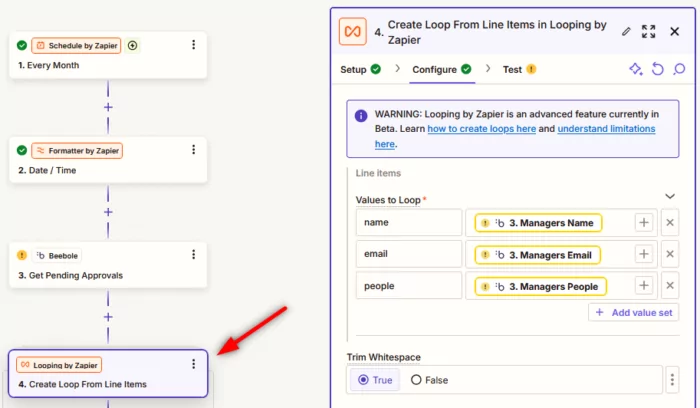Image resolution: width=700 pixels, height=408 pixels.
Task: Select the 4. Create Loop From Line Items card
Action: coord(108,374)
